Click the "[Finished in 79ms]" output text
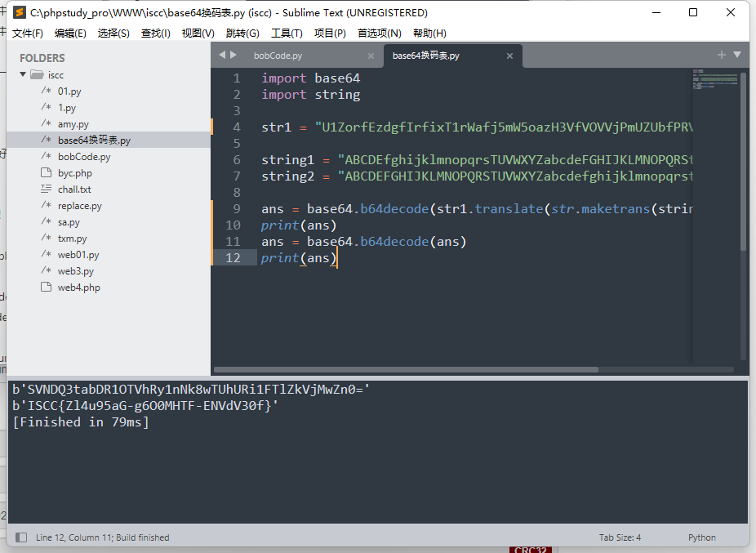Screen dimensions: 756x553 tap(81, 422)
